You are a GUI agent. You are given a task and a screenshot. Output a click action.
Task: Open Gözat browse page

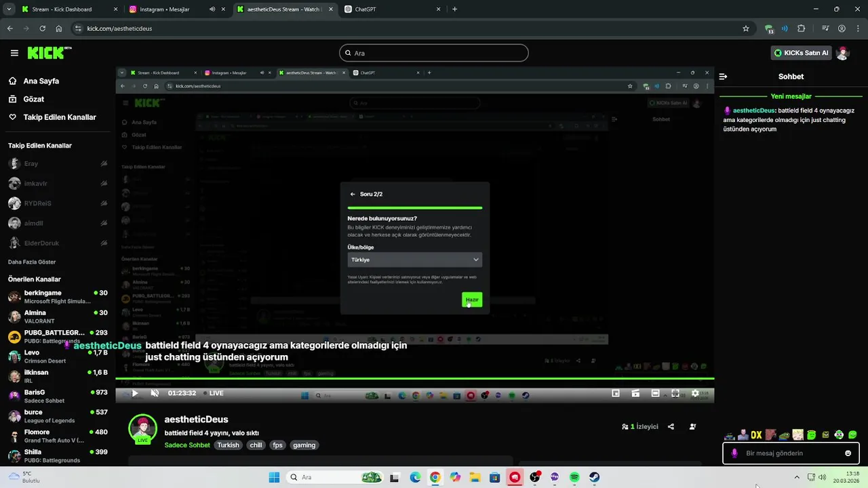[x=34, y=99]
